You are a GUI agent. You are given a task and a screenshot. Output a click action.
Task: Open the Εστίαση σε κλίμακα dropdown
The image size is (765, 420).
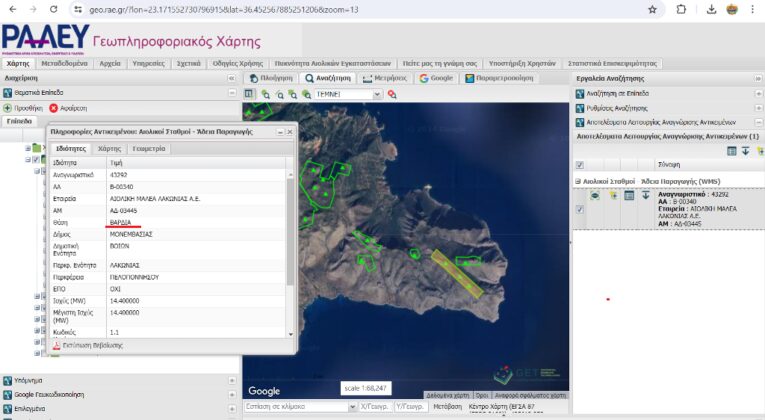pyautogui.click(x=352, y=406)
